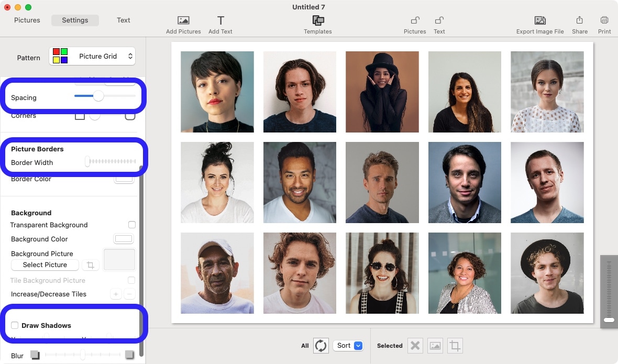618x364 pixels.
Task: Click the Select Picture button
Action: tap(45, 265)
